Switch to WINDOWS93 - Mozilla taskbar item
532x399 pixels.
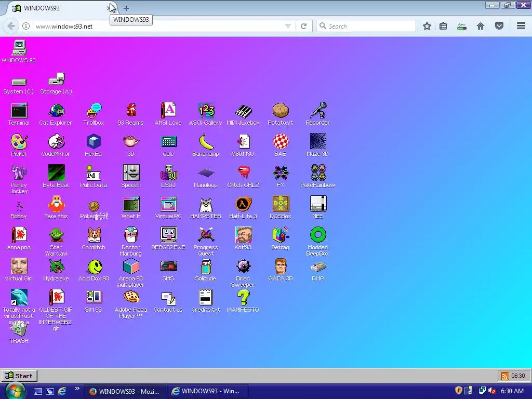coord(125,391)
